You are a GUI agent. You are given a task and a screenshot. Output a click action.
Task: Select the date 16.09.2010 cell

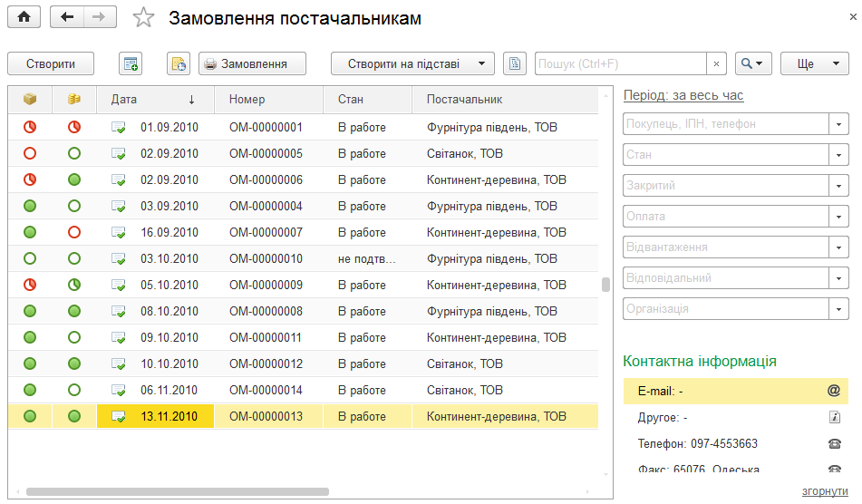point(169,232)
